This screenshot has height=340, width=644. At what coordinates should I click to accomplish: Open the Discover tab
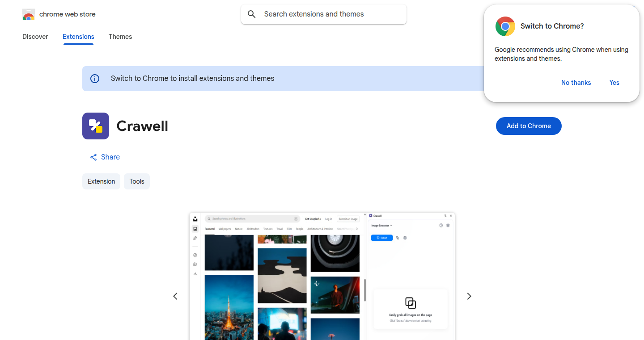(x=35, y=37)
